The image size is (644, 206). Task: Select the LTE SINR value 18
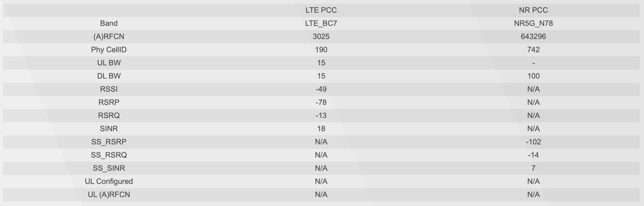321,129
